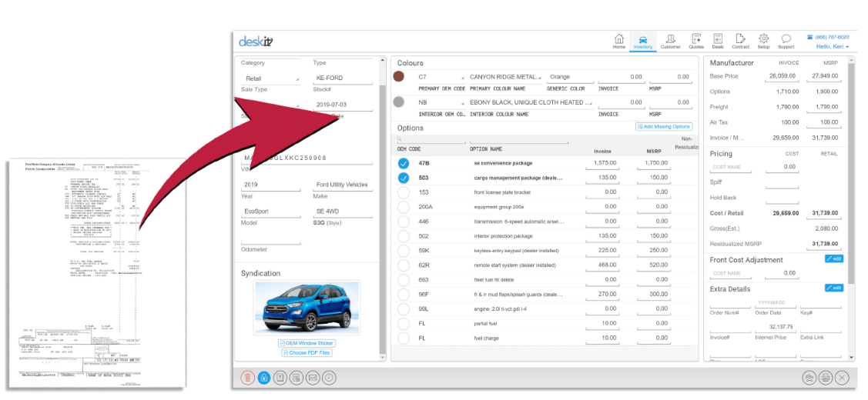Select option 96F mud flaps/splash guards
Screen dimensions: 868x400
click(x=404, y=295)
